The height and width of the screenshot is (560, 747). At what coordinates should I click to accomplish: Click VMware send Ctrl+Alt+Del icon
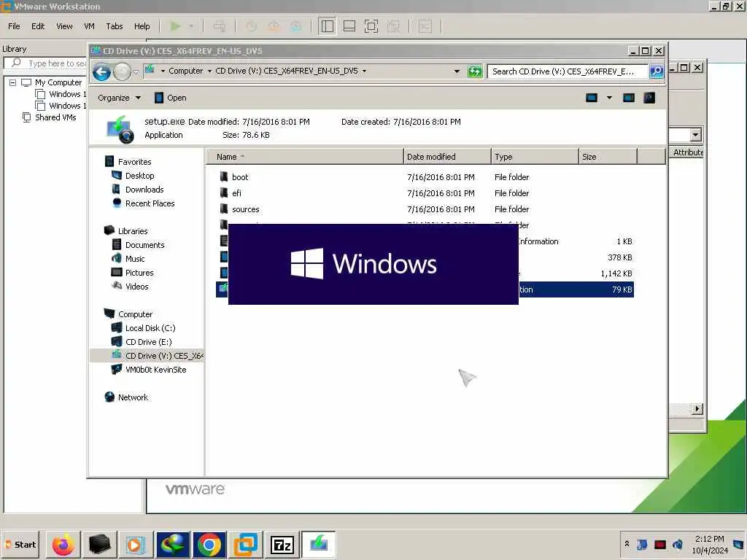click(x=220, y=26)
